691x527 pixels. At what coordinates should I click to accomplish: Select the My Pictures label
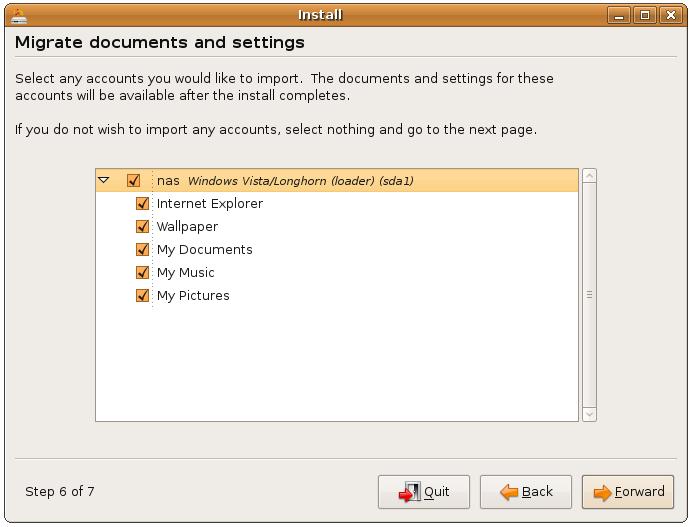[193, 296]
